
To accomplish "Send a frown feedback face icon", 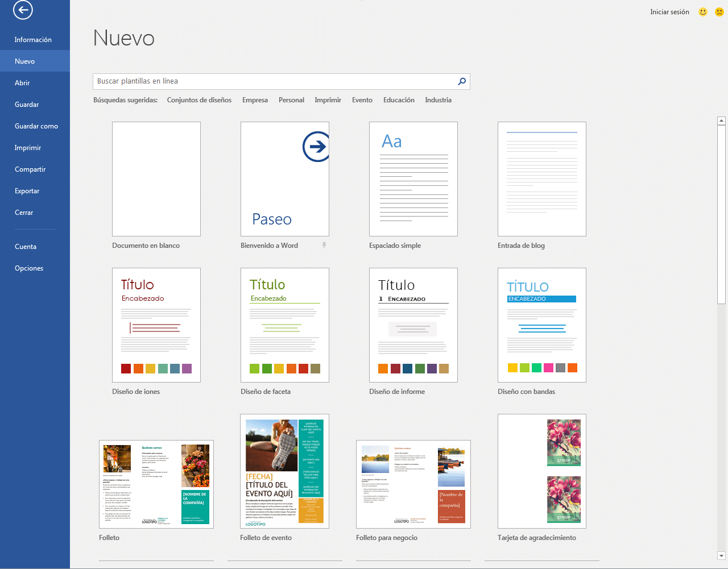I will [x=719, y=12].
